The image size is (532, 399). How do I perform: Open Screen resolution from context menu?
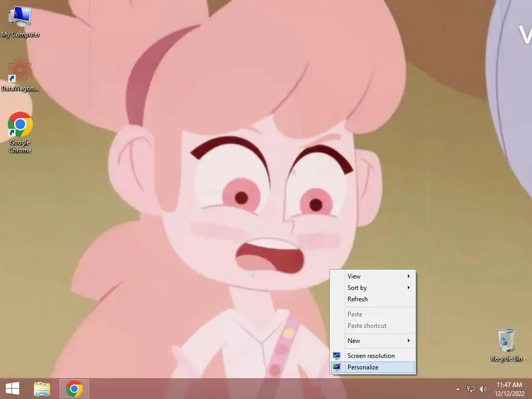(373, 355)
